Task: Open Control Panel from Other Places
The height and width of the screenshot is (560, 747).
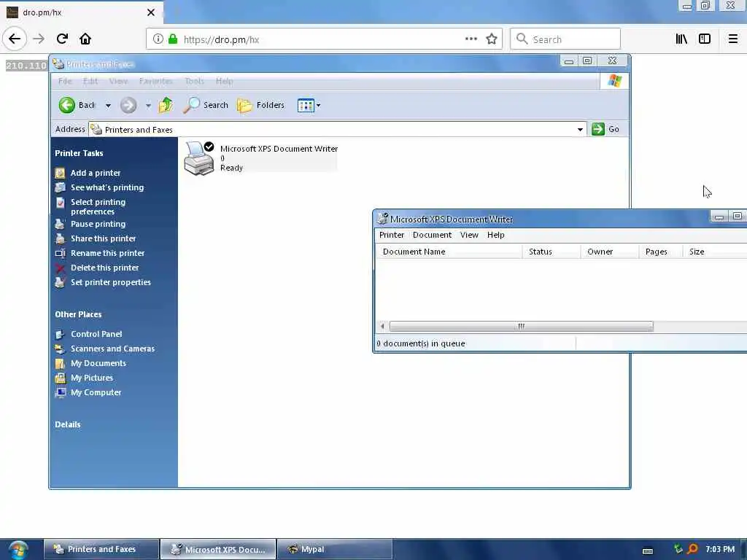Action: (96, 334)
